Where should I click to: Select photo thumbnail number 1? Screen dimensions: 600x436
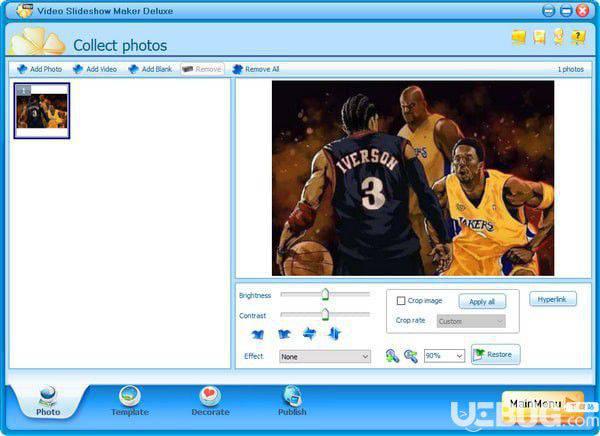pyautogui.click(x=42, y=111)
